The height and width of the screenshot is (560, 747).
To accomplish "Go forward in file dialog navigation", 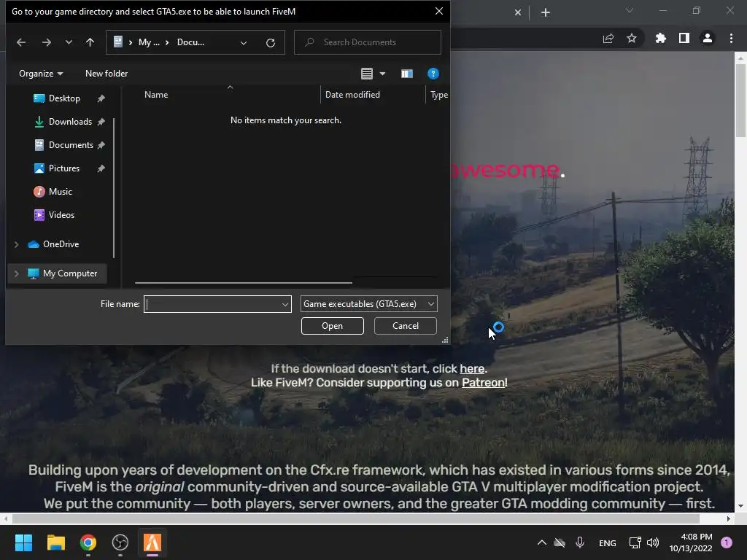I will coord(46,42).
